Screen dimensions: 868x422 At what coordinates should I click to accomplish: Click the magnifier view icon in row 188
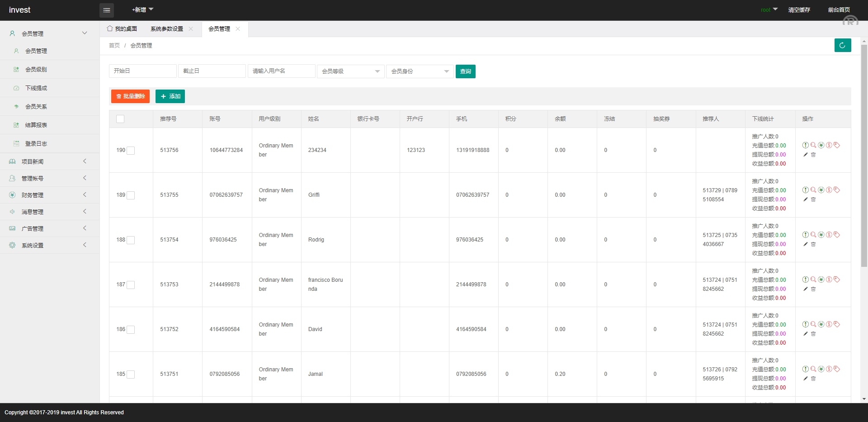[x=813, y=235]
